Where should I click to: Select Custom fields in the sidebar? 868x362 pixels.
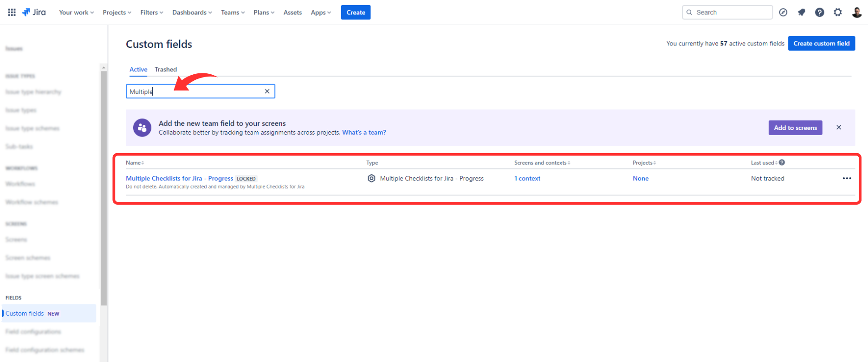49,313
